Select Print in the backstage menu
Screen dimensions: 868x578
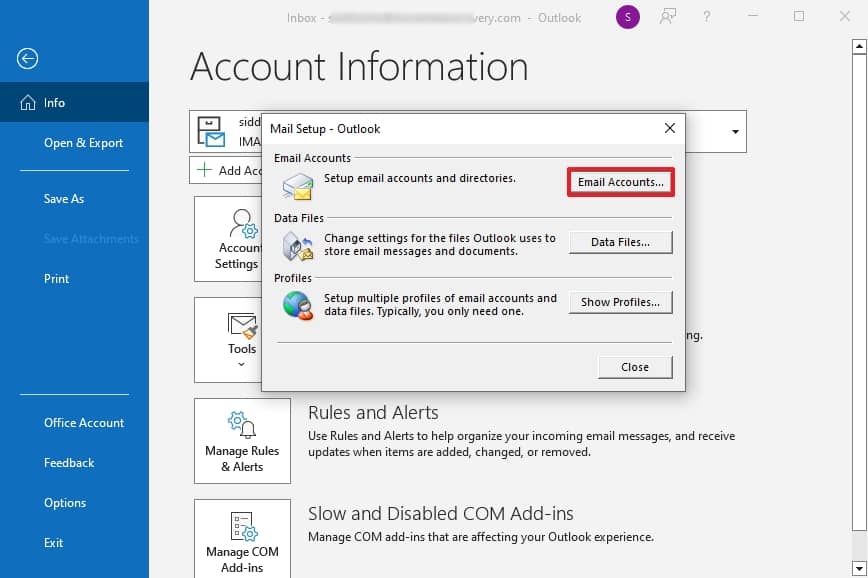[56, 278]
